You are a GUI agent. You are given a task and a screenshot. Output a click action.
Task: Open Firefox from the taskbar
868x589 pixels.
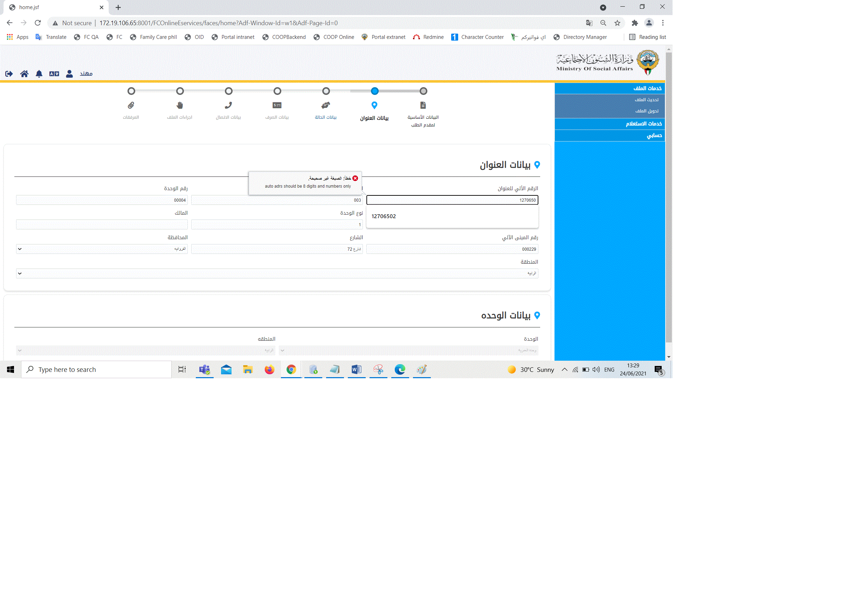pos(270,370)
